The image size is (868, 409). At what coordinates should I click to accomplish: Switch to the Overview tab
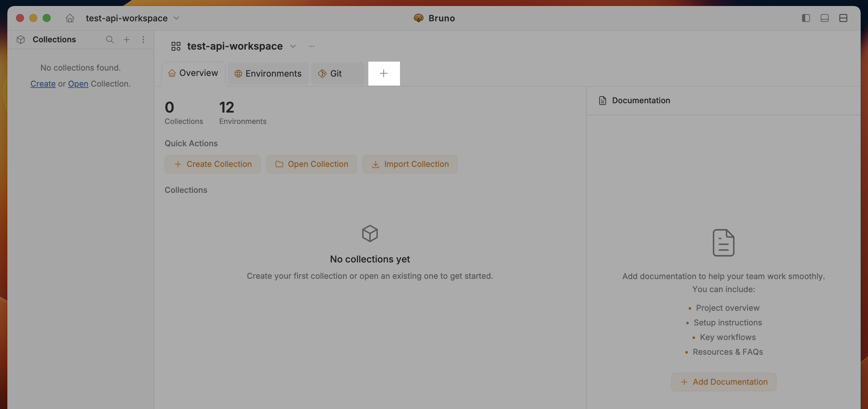pos(193,73)
